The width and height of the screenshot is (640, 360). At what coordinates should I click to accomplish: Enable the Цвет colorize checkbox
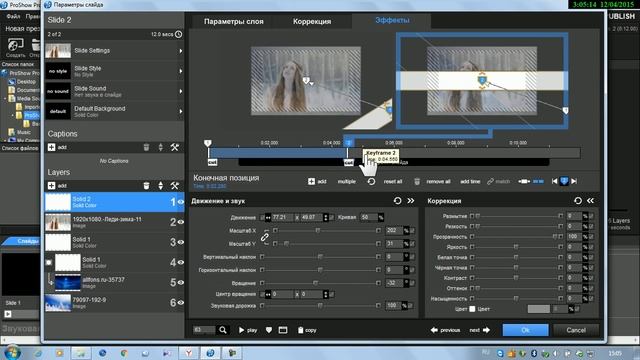[x=472, y=309]
